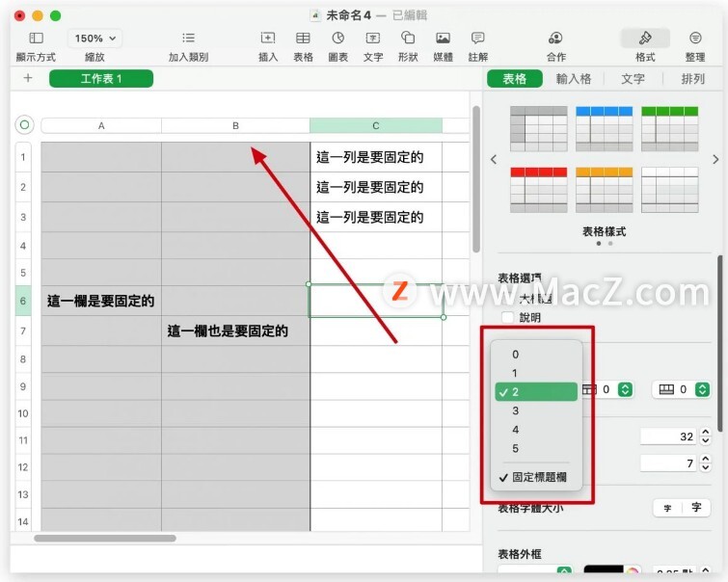Select 1 header column in menu
This screenshot has width=728, height=582.
click(x=536, y=373)
